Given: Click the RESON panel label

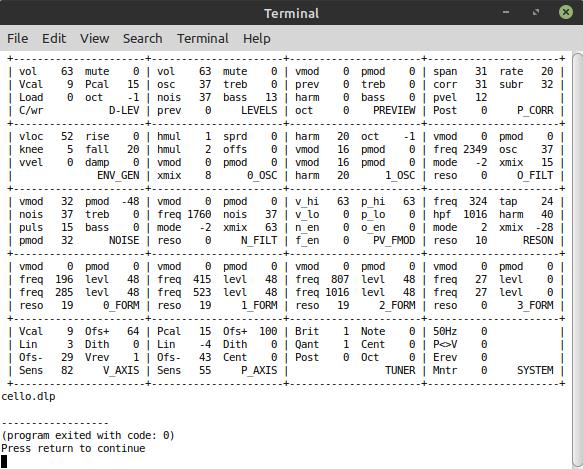Looking at the screenshot, I should (x=538, y=241).
